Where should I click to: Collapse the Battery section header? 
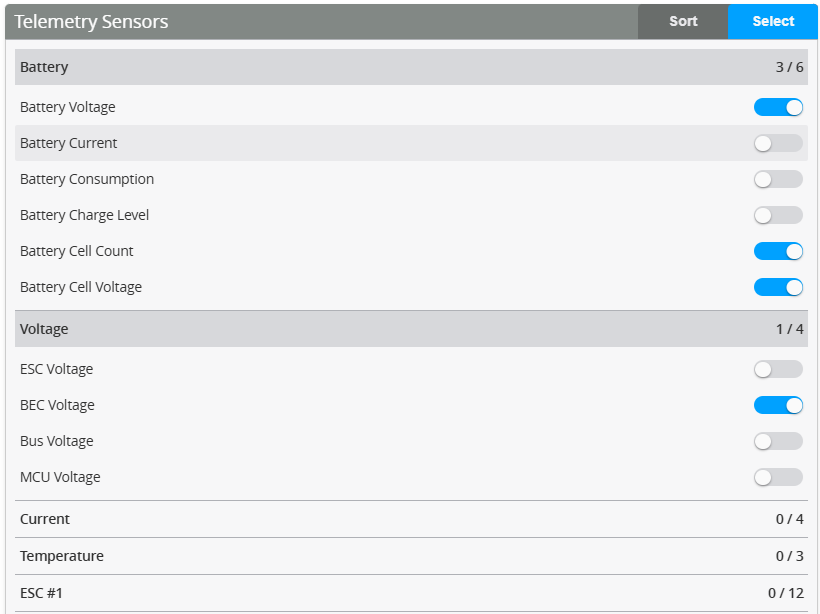400,66
